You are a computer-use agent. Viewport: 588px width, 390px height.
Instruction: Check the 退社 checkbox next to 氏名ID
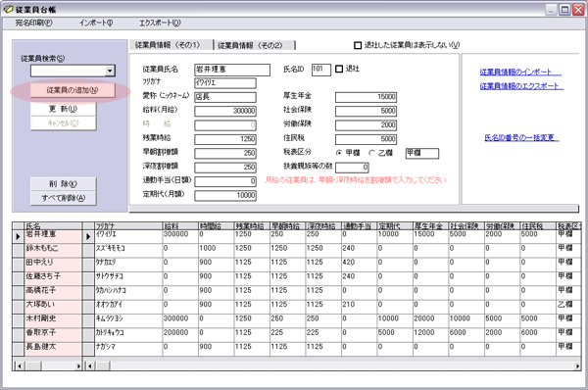[339, 69]
